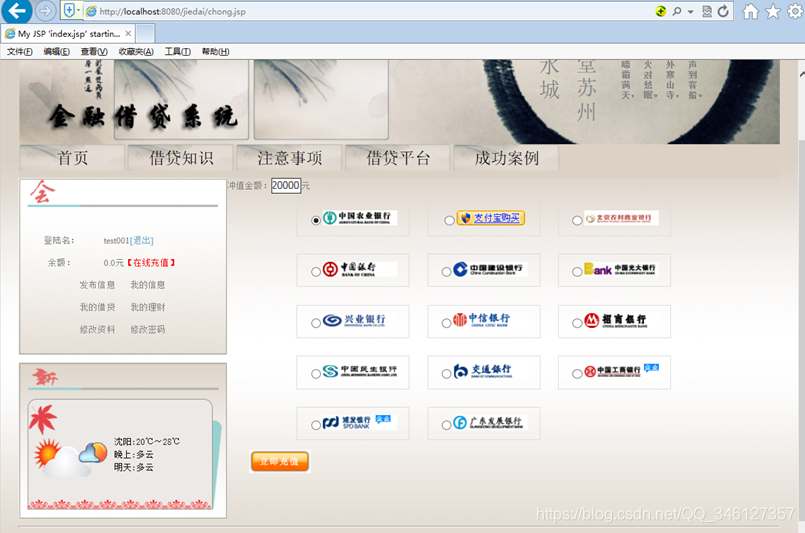Select 中国银行 radio button
The width and height of the screenshot is (805, 533).
[316, 272]
